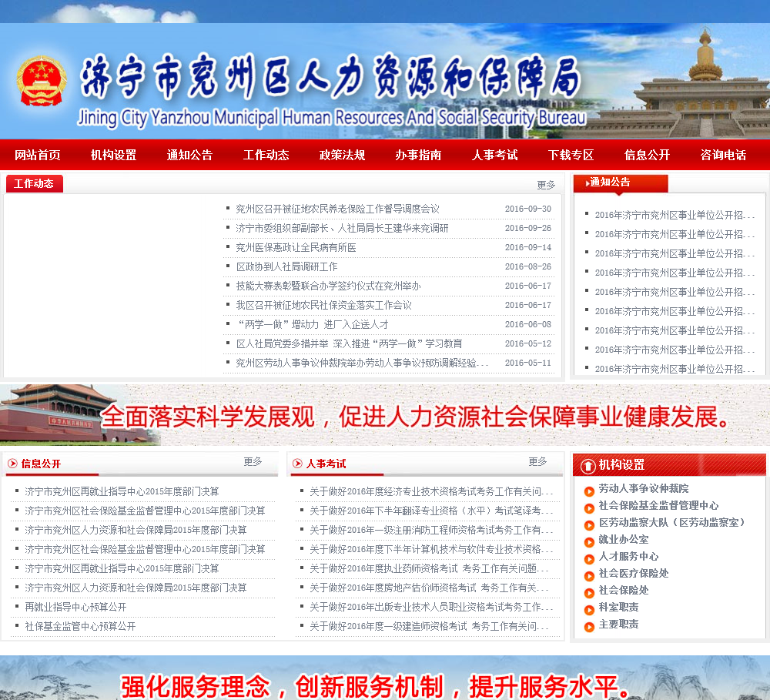Screen dimensions: 770x700
Task: Click orange bullet icon next to 人才服务中心
Action: pos(589,559)
